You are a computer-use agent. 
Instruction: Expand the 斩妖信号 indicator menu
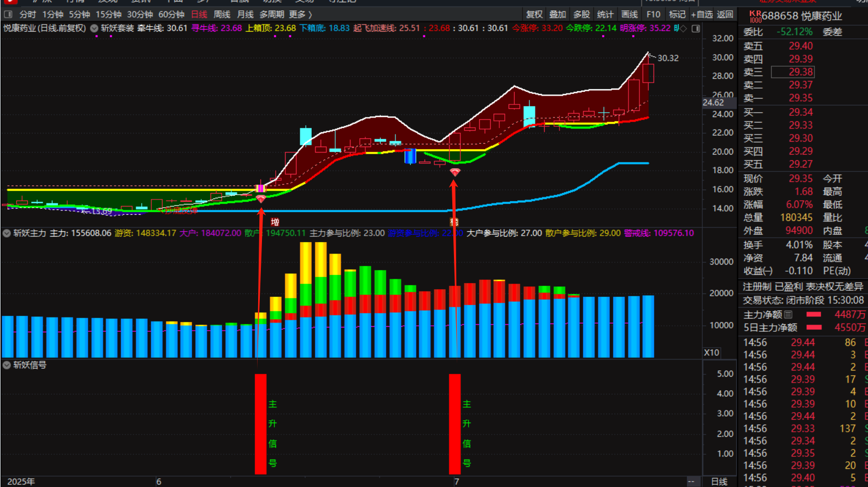7,365
